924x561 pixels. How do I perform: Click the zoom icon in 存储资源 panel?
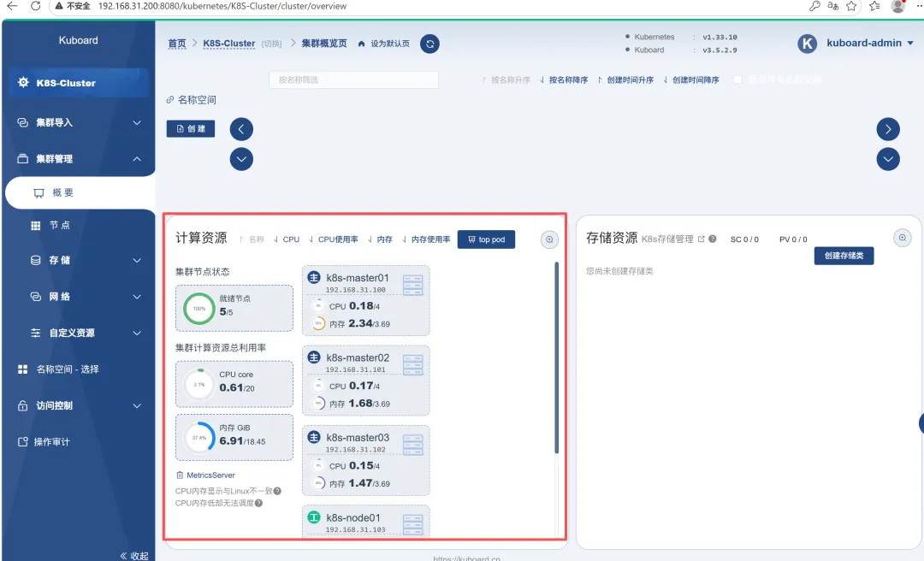[903, 238]
